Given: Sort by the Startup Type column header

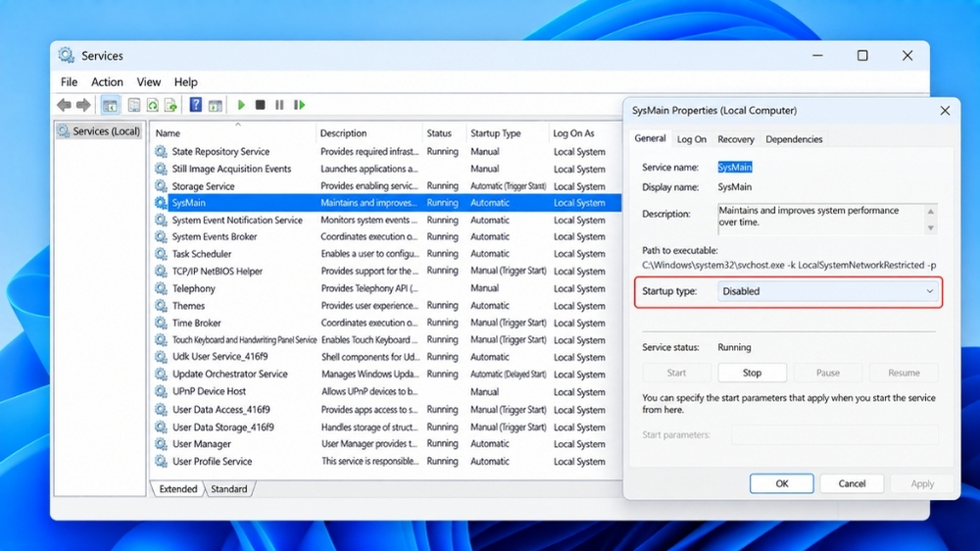Looking at the screenshot, I should click(507, 133).
